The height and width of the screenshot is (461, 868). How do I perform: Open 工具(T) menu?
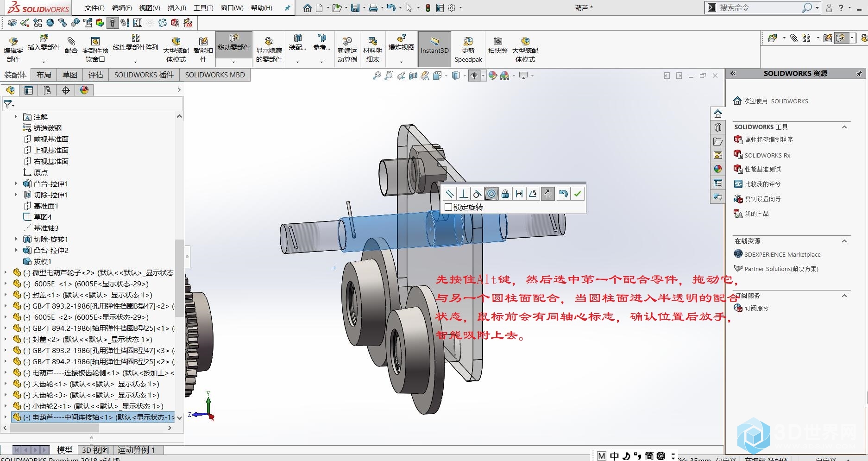(203, 8)
